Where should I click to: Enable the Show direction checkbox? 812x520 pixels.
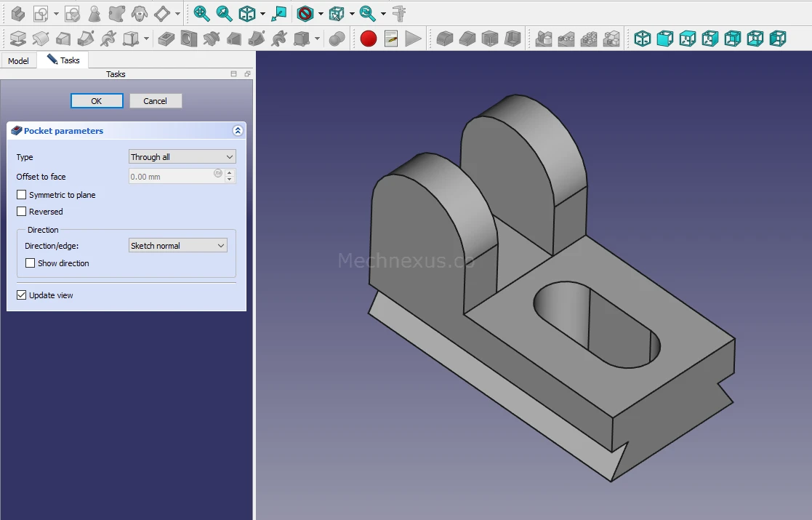tap(31, 263)
